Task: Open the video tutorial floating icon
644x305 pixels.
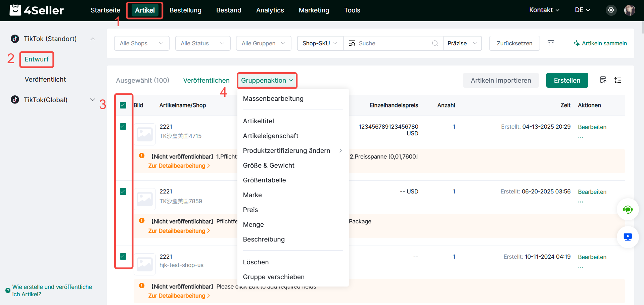Action: [x=627, y=237]
